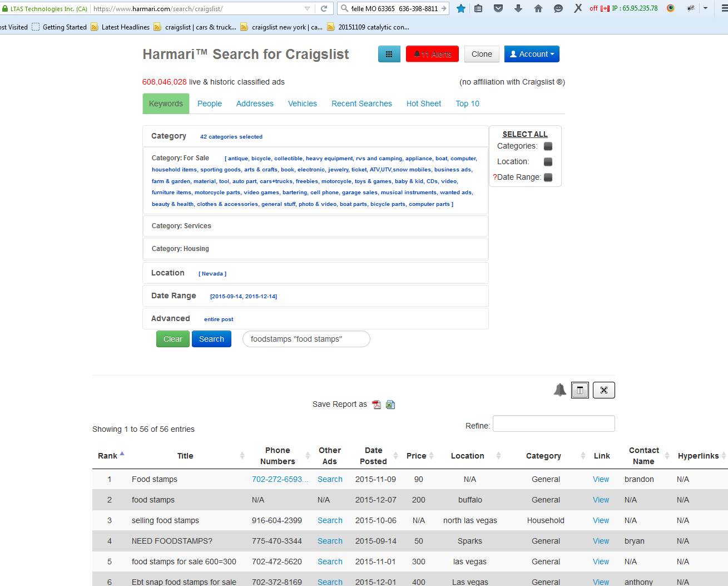Image resolution: width=728 pixels, height=586 pixels.
Task: Click the Nevada location value
Action: tap(212, 274)
